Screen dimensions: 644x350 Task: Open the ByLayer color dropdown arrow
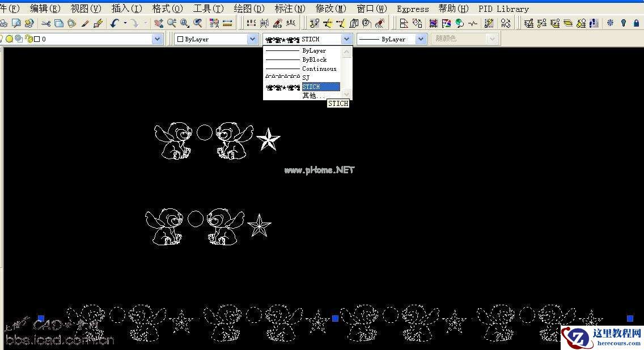[x=252, y=39]
